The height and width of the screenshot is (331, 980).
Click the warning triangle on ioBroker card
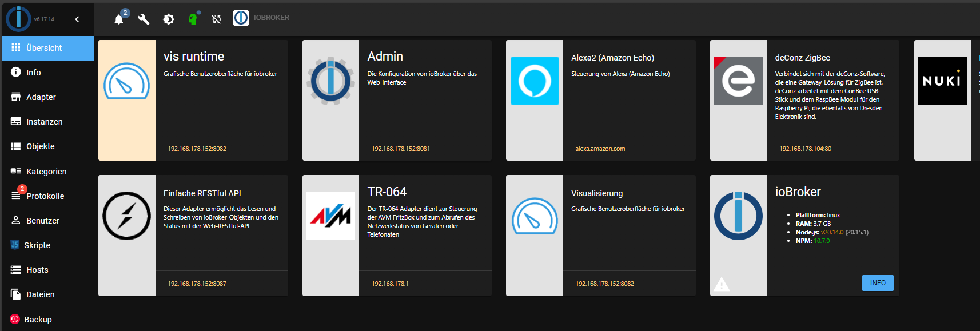pyautogui.click(x=722, y=284)
